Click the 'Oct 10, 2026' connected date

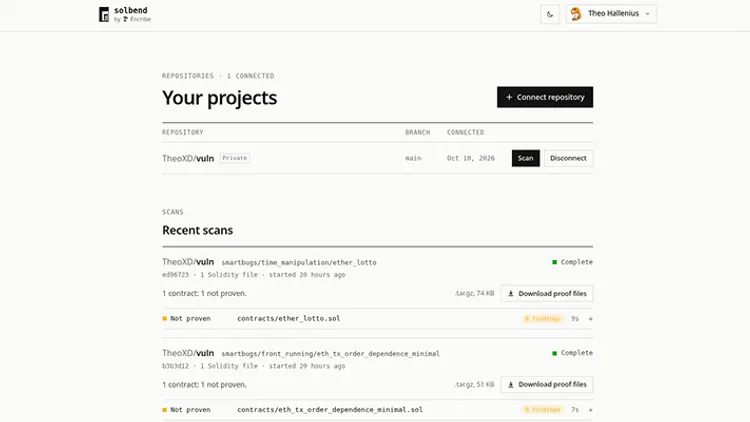[x=471, y=158]
